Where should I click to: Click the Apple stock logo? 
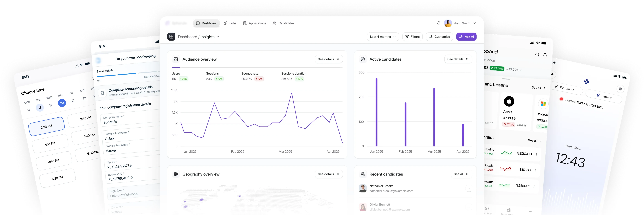(x=509, y=101)
